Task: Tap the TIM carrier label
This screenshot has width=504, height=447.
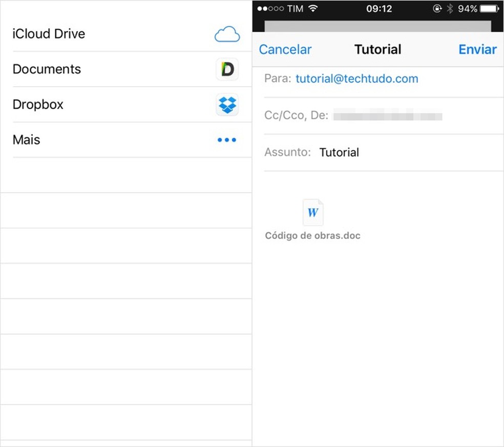Action: [296, 9]
